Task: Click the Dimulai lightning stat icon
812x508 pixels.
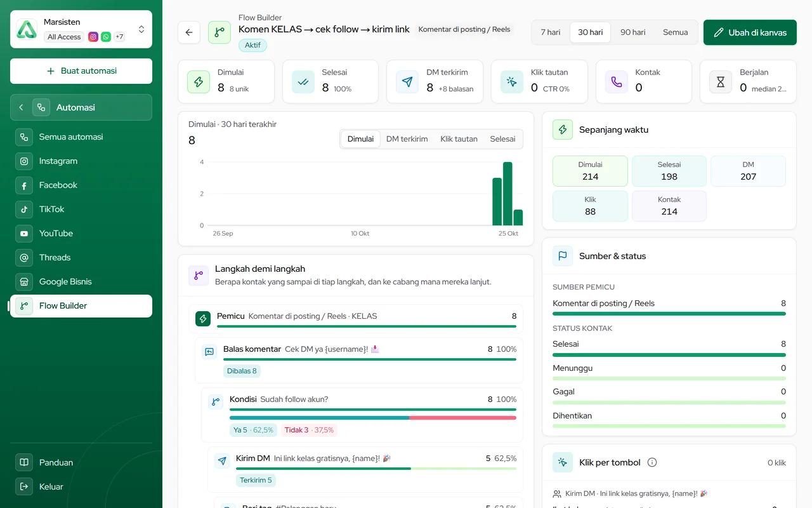Action: click(x=199, y=82)
